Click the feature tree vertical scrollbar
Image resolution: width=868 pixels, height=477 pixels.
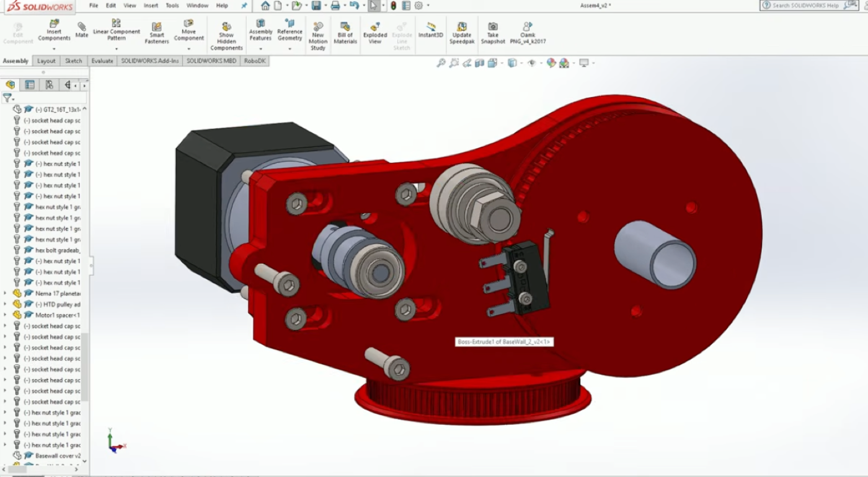(86, 365)
